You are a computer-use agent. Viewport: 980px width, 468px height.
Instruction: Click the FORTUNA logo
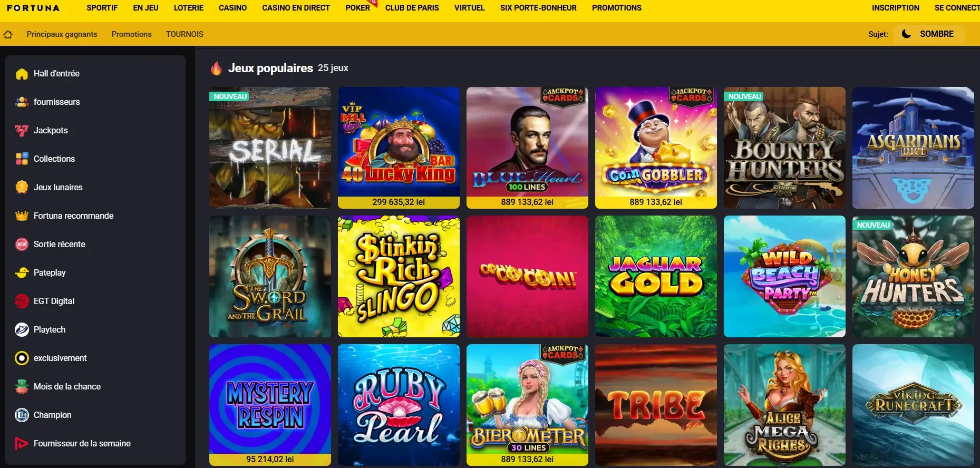point(33,8)
